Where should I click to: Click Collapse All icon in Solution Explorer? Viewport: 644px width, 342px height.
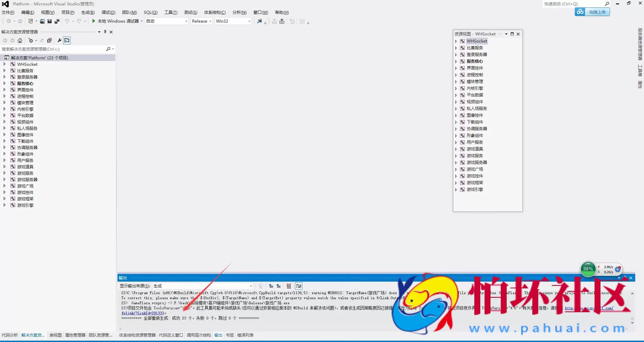tap(49, 40)
